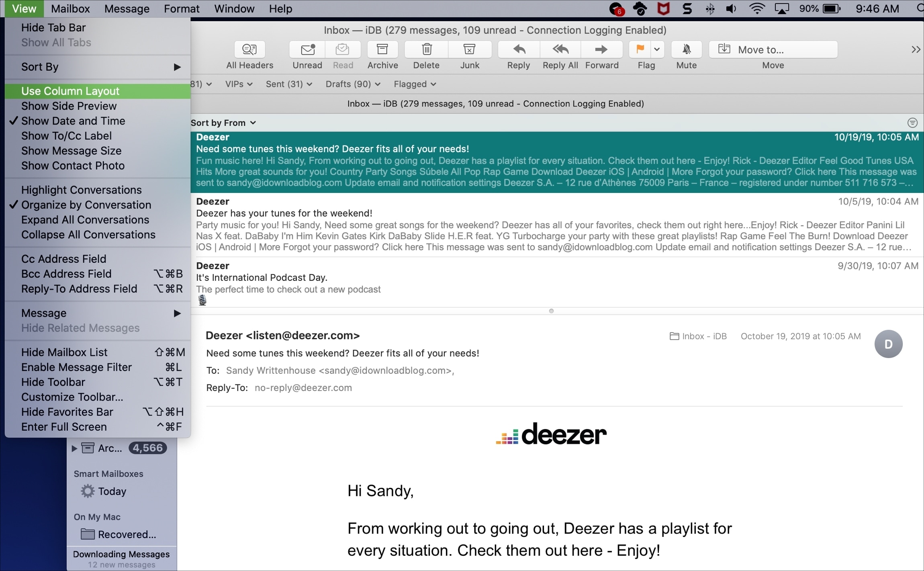Open the VIPs favorites dropdown

pyautogui.click(x=239, y=84)
